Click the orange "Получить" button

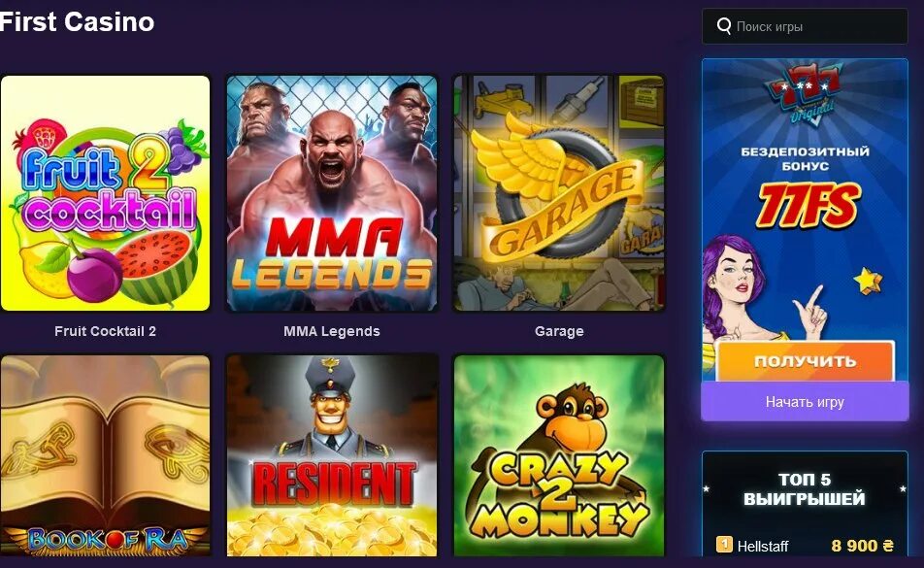coord(806,361)
